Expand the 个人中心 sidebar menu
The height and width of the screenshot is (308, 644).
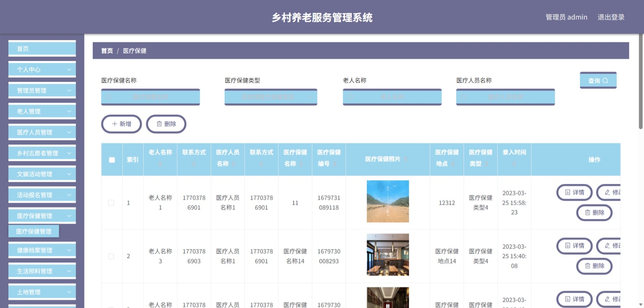click(42, 70)
